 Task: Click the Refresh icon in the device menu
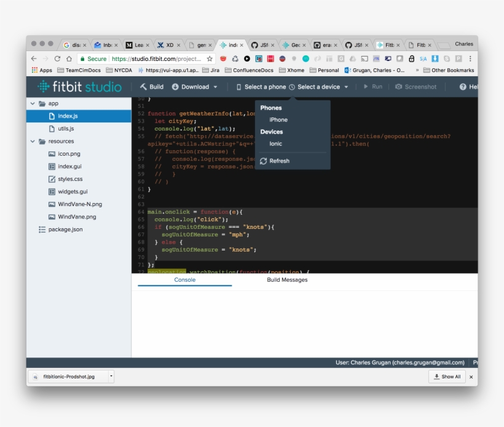pos(264,161)
